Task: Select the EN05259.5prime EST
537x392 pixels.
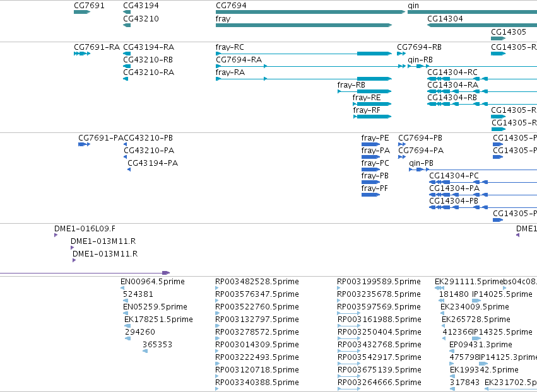Action: click(x=126, y=313)
